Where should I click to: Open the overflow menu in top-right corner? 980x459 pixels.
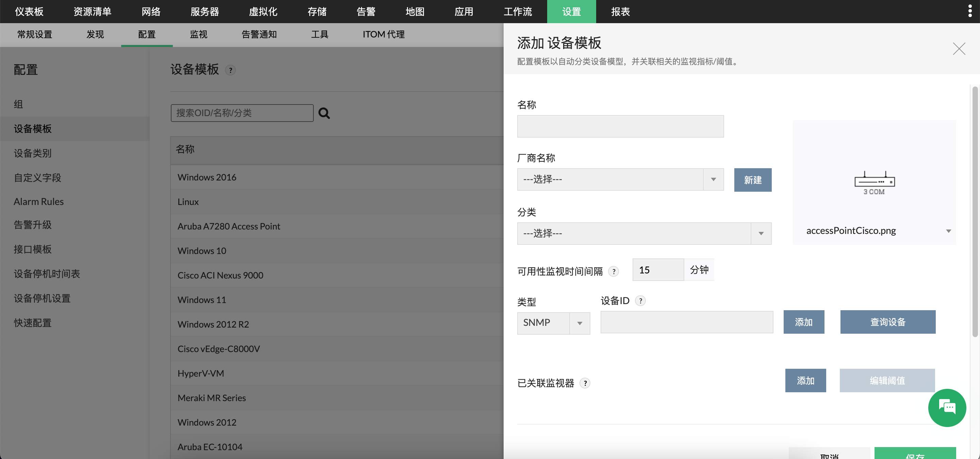(970, 11)
